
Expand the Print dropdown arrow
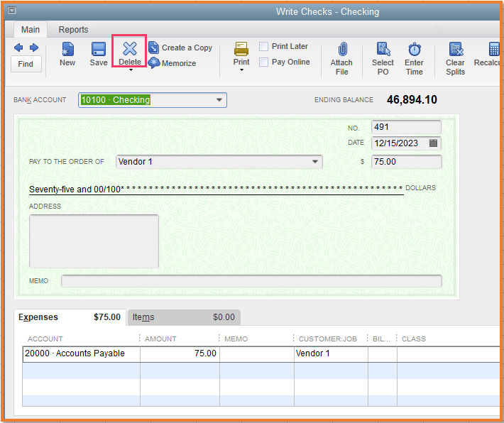point(241,70)
